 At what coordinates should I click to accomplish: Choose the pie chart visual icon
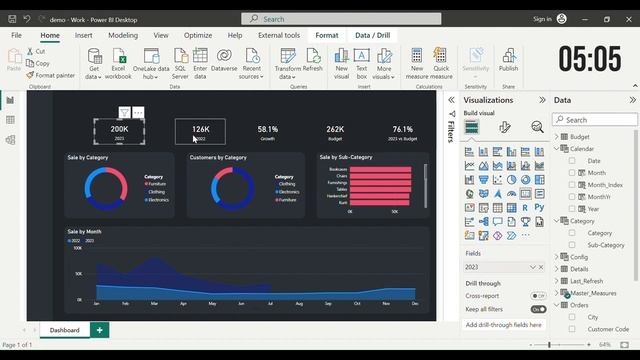coord(511,180)
